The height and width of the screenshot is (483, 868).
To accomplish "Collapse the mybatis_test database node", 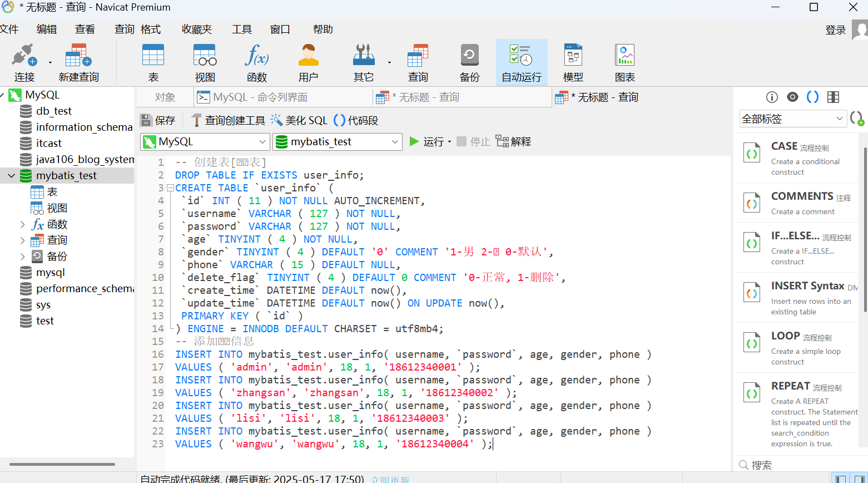I will pyautogui.click(x=11, y=176).
